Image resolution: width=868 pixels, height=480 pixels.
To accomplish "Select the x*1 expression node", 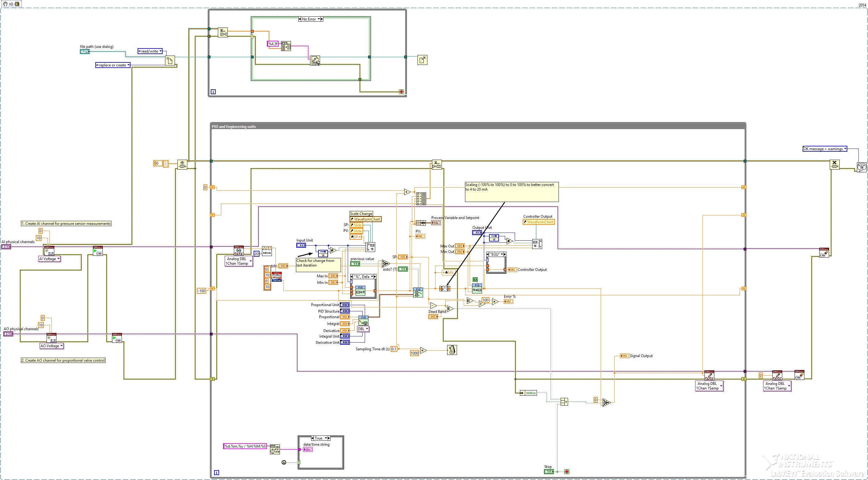I will [445, 289].
